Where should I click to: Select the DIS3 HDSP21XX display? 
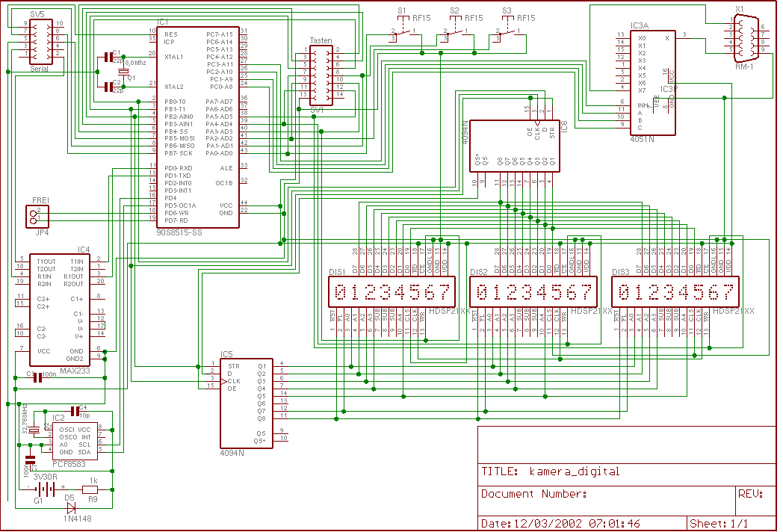click(677, 291)
